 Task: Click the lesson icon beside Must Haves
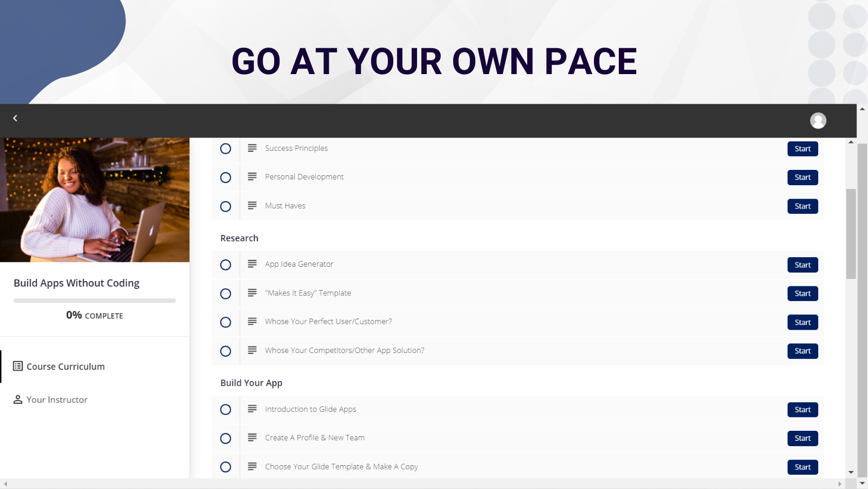(x=252, y=206)
